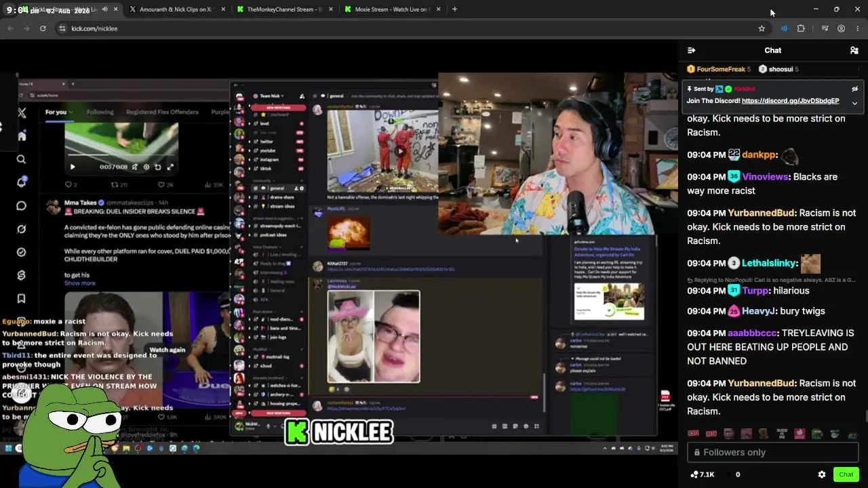This screenshot has width=868, height=488.
Task: Close the TheMonkeyChannel Stream tab
Action: tap(330, 9)
